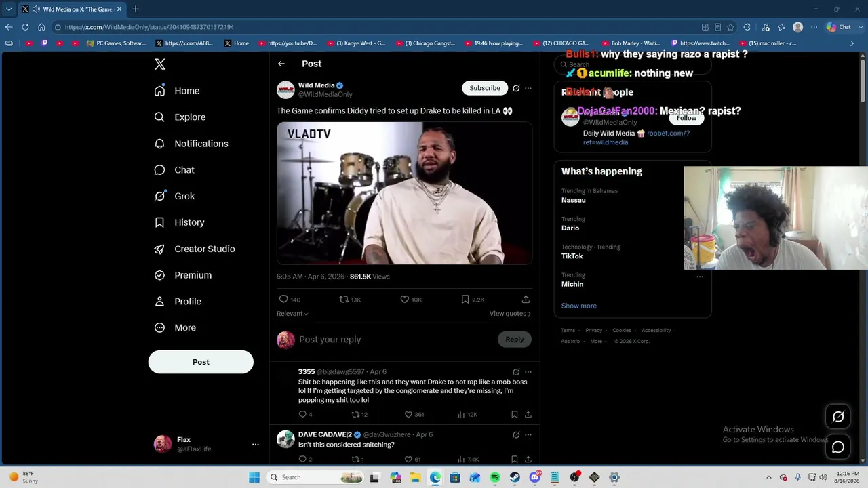Open the roobet.com referral link
This screenshot has height=488, width=868.
click(636, 138)
